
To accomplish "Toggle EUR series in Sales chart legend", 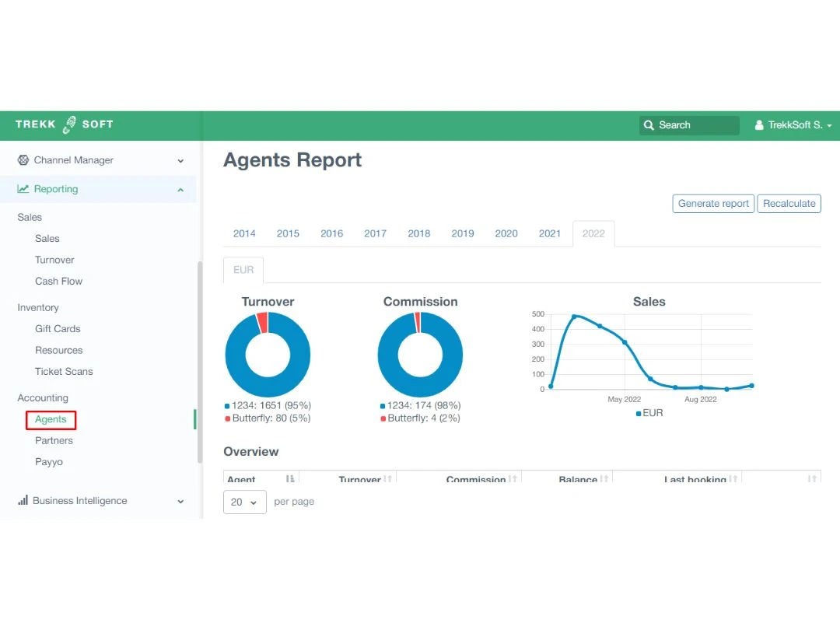I will (x=649, y=413).
